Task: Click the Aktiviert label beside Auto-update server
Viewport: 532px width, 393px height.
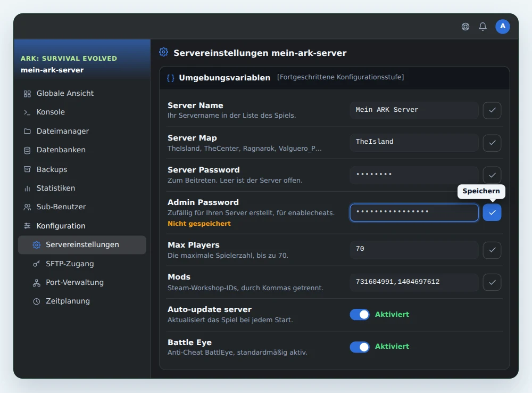Action: (392, 315)
